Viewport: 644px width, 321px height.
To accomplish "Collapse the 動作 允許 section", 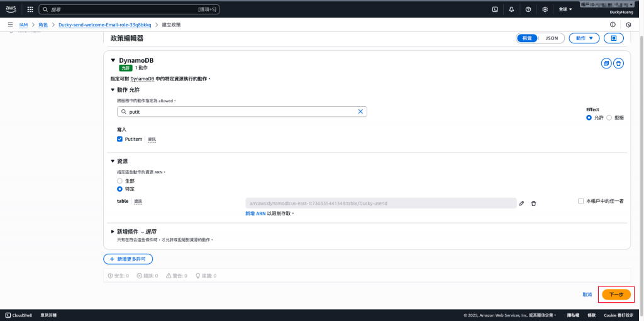I will pyautogui.click(x=113, y=90).
